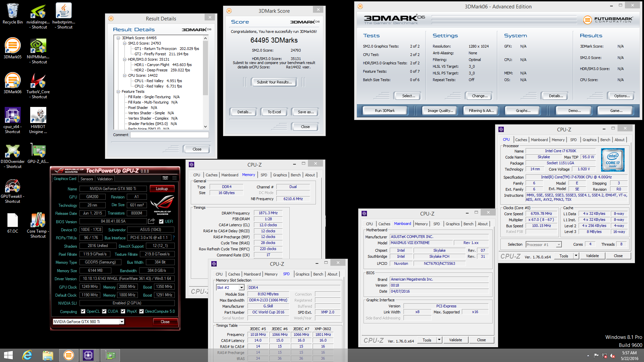Collapse the Feature Tests tree node
The height and width of the screenshot is (362, 644).
[x=118, y=92]
